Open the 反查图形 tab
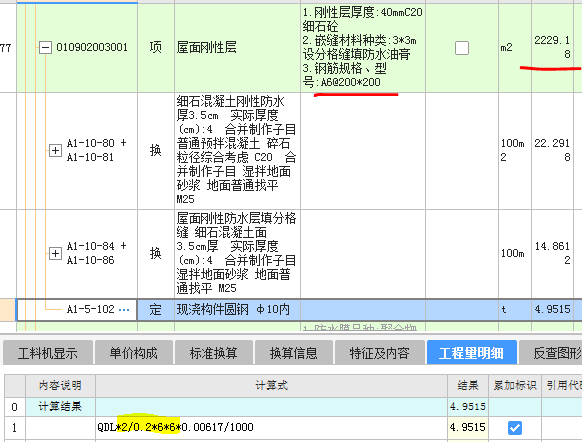582x442 pixels. pyautogui.click(x=551, y=353)
